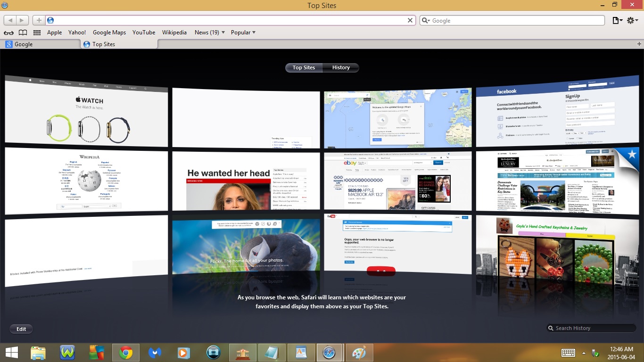Open Malwarebytes from the taskbar
This screenshot has height=362, width=644.
tap(155, 353)
